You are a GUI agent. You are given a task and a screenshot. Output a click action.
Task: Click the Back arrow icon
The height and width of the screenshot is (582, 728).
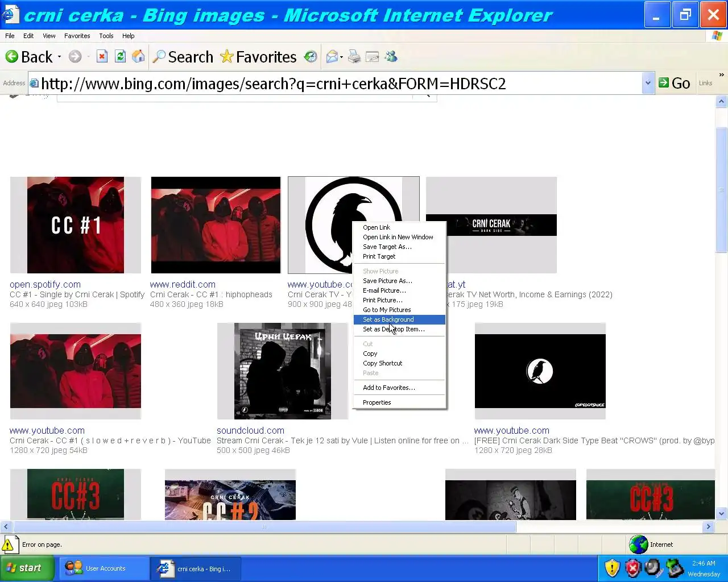point(11,57)
